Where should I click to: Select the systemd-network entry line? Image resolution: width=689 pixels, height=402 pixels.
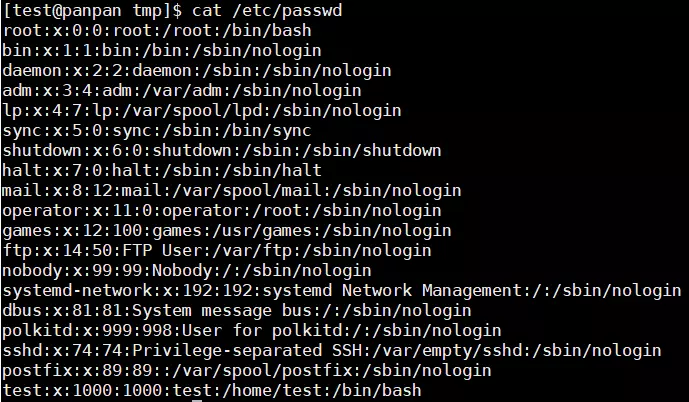click(x=342, y=291)
